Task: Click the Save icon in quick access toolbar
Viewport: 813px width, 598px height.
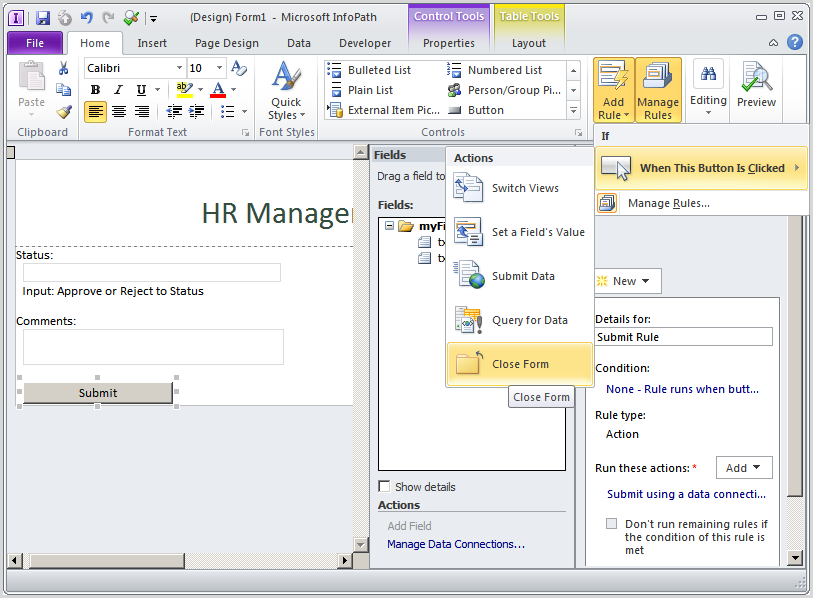Action: (x=43, y=18)
